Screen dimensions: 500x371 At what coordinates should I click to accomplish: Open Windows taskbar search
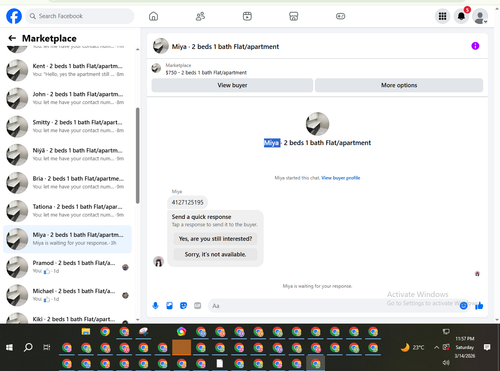[28, 348]
